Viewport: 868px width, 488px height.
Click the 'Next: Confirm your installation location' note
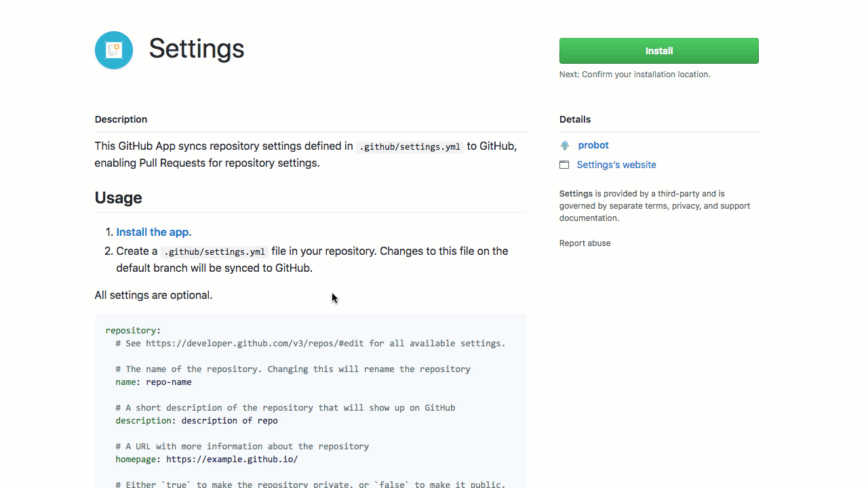(x=635, y=75)
